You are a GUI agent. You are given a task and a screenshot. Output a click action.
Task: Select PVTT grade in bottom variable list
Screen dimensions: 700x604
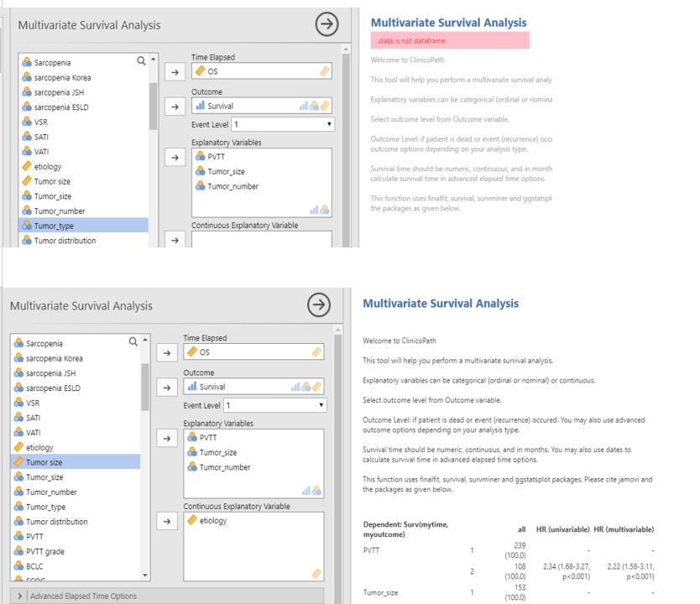click(76, 551)
